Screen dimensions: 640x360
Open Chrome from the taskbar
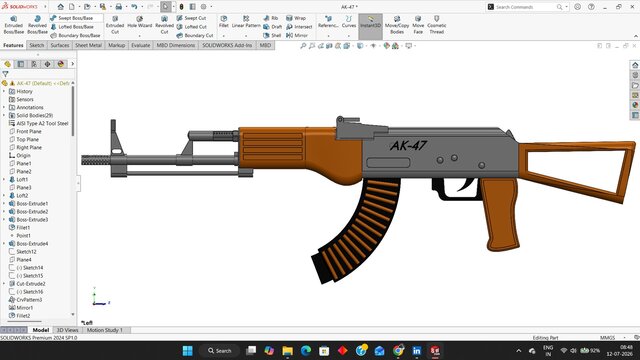click(x=398, y=351)
